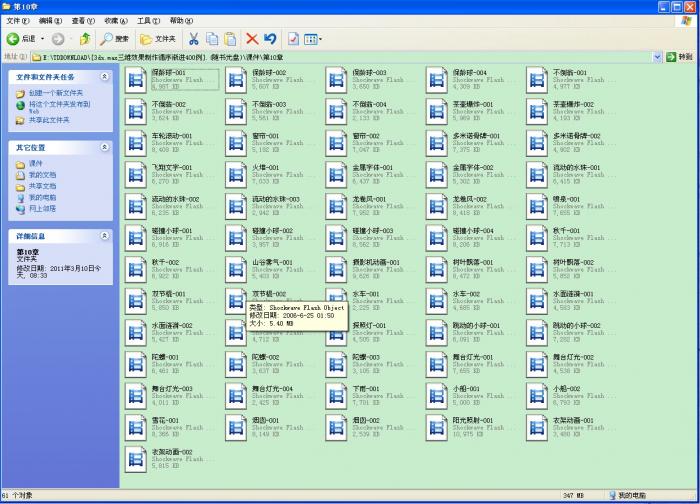Select the 保龄球-001 Flash file icon
This screenshot has width=700, height=504.
(136, 80)
